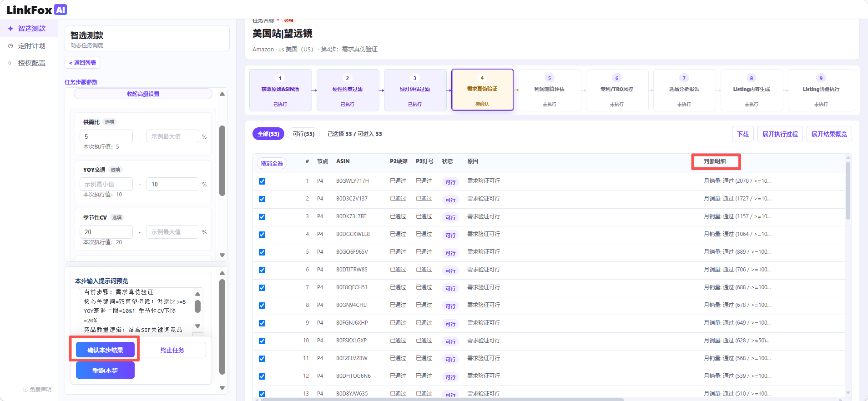
Task: Click the LinkFox AI logo
Action: pos(36,10)
